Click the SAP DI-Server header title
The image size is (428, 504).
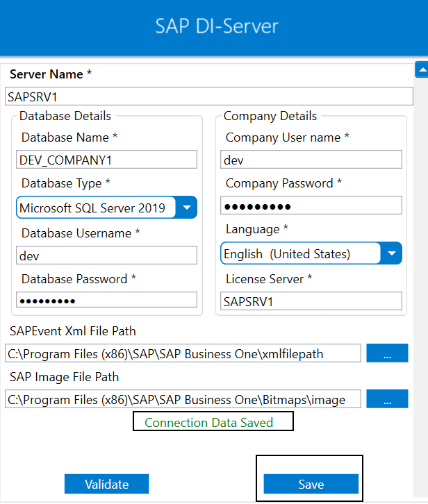click(217, 26)
